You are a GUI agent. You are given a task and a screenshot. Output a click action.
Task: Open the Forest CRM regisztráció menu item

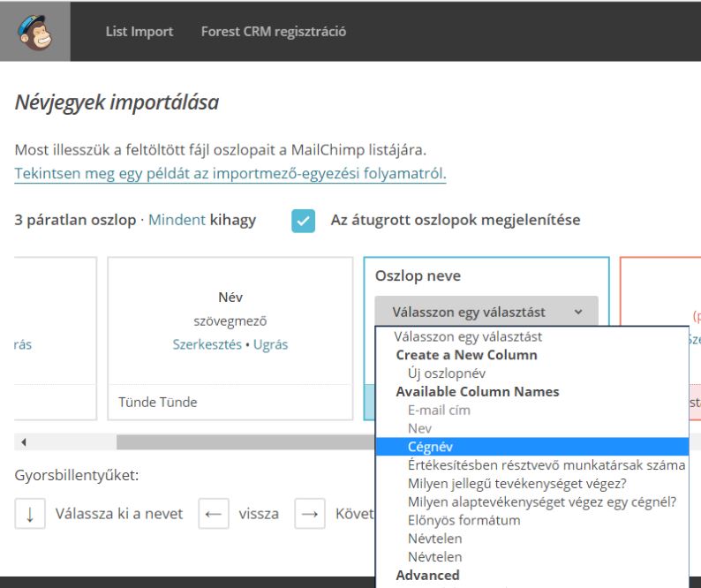pos(274,32)
